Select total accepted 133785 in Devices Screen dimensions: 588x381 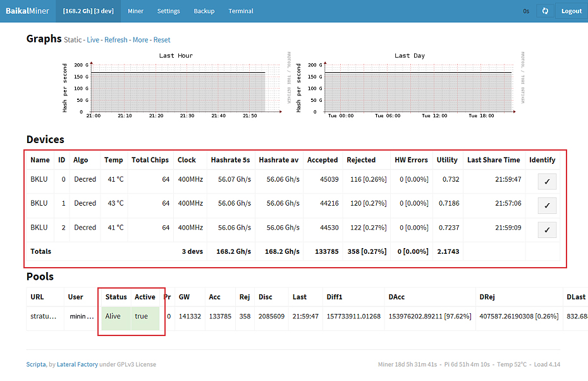click(x=327, y=251)
